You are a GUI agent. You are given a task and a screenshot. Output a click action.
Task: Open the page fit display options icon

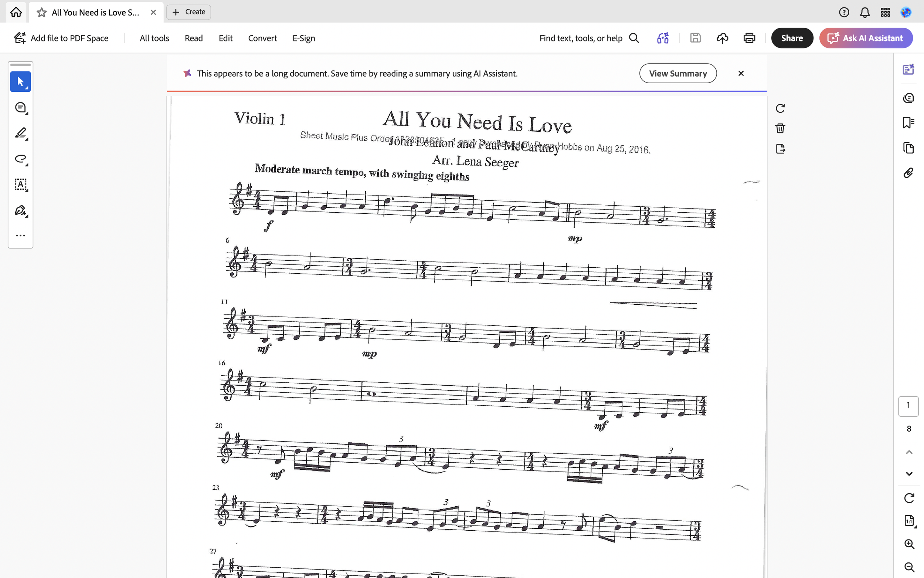point(910,521)
